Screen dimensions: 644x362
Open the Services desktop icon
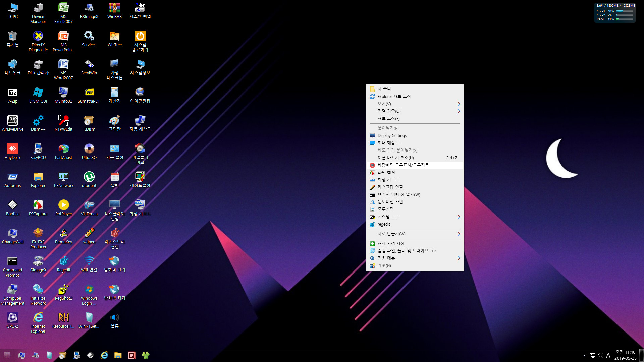point(89,39)
